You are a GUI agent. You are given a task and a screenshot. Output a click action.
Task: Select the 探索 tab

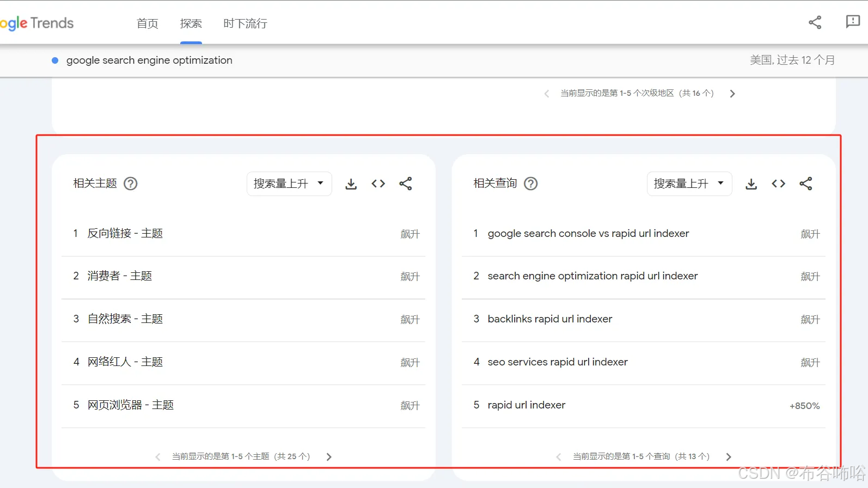(x=191, y=23)
